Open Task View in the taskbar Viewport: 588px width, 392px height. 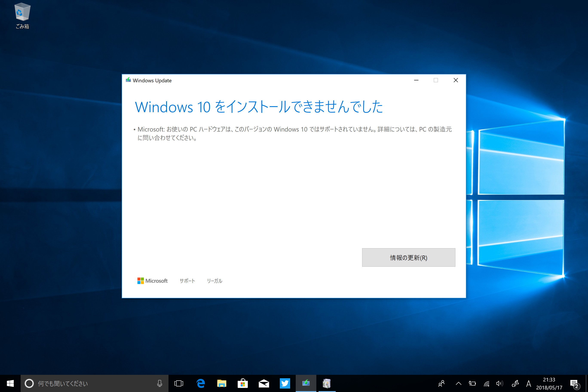179,383
